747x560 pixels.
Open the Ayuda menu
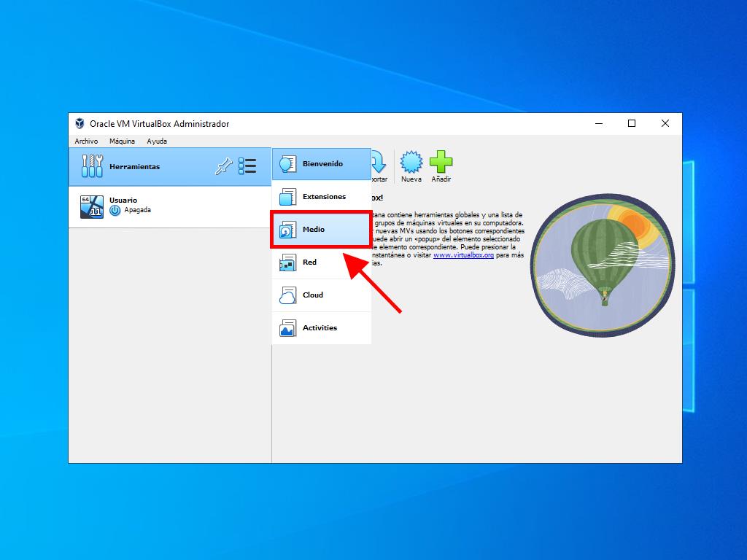pyautogui.click(x=157, y=141)
